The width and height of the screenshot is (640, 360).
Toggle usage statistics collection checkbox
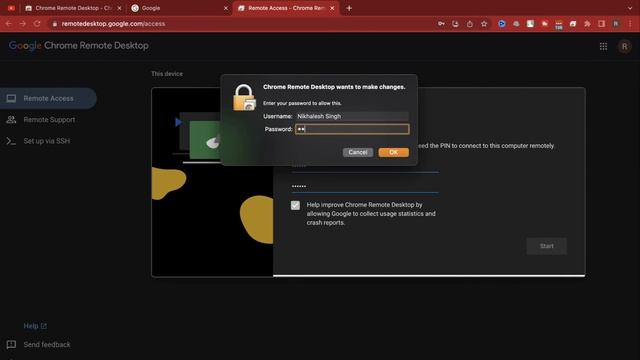tap(295, 205)
